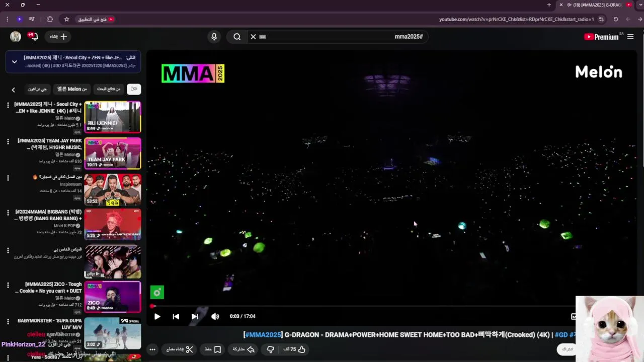Select the G-DRAGON MMA2025 browser tab

tap(595, 5)
